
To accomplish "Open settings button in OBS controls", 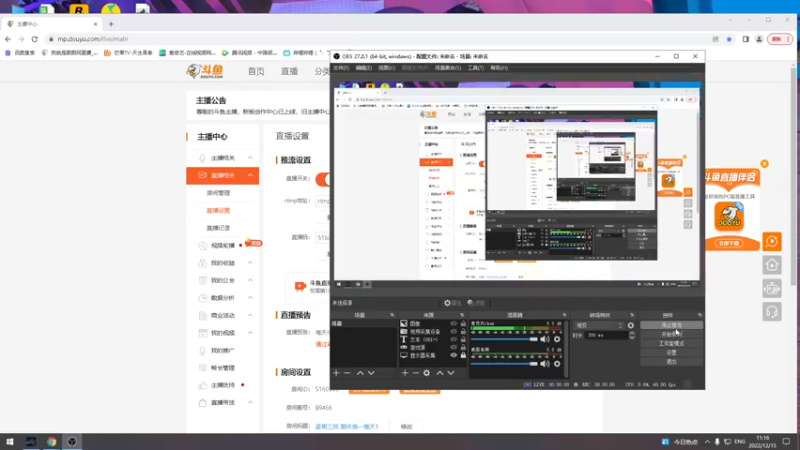I will click(671, 353).
